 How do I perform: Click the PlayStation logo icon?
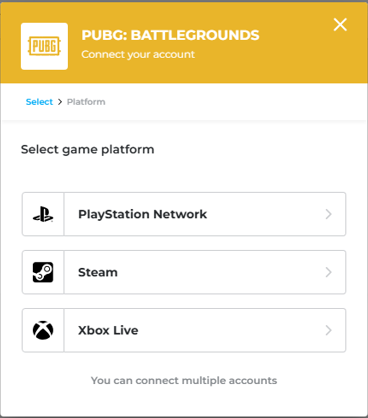43,214
